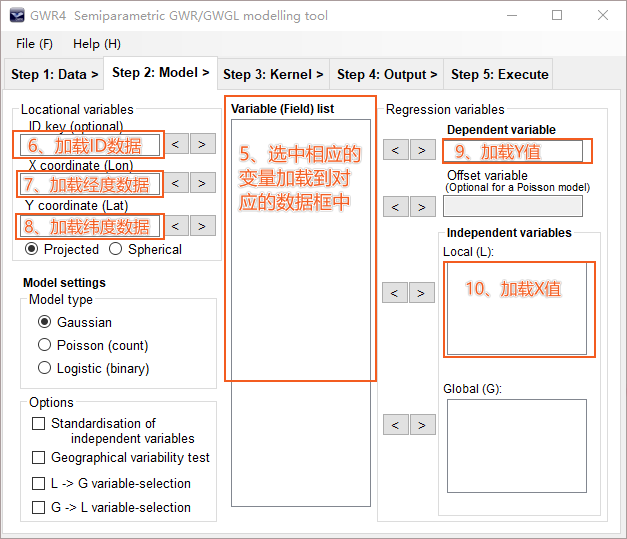Open the Help (H) menu
Viewport: 627px width, 539px height.
point(97,44)
